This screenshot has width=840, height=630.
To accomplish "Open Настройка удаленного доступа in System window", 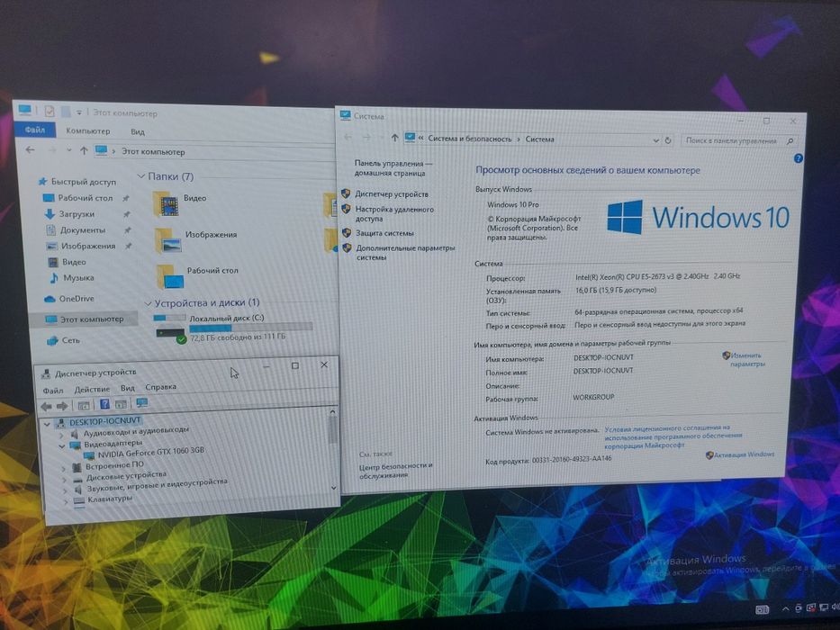I will pyautogui.click(x=395, y=214).
